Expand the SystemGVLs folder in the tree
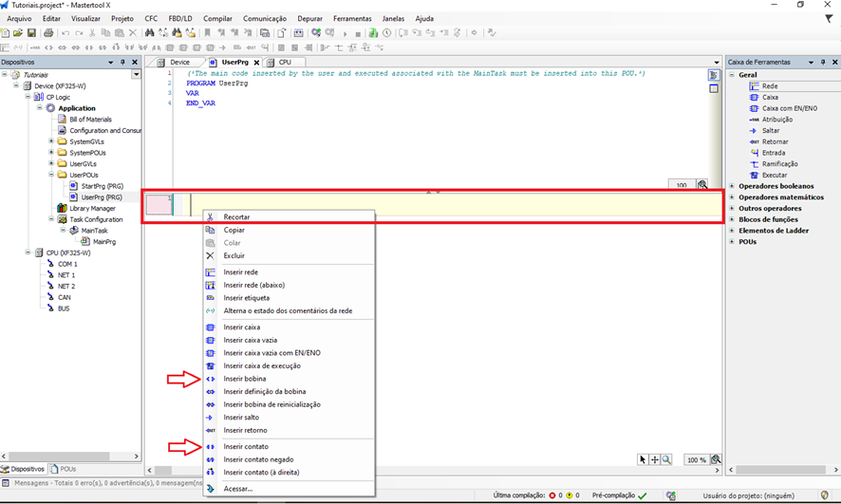Image resolution: width=841 pixels, height=504 pixels. 50,141
